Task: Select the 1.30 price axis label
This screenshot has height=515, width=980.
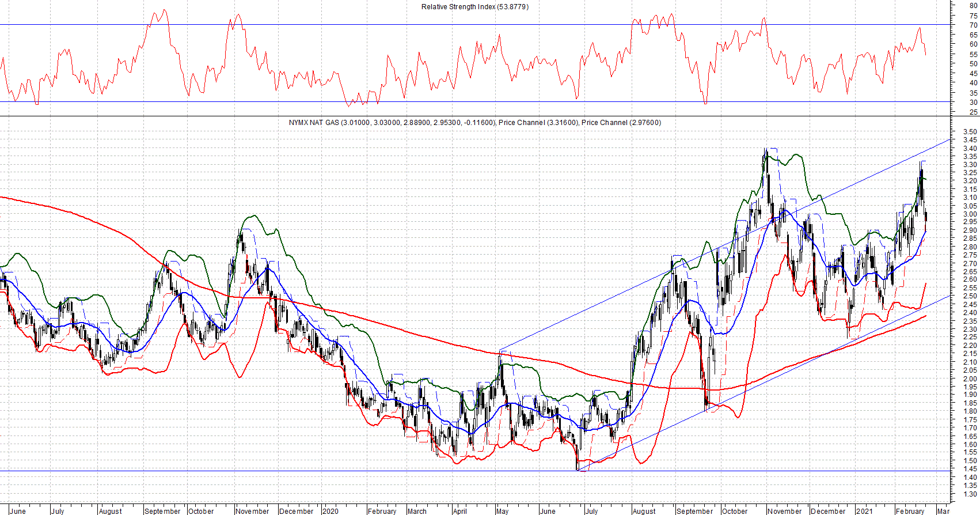Action: pos(970,494)
